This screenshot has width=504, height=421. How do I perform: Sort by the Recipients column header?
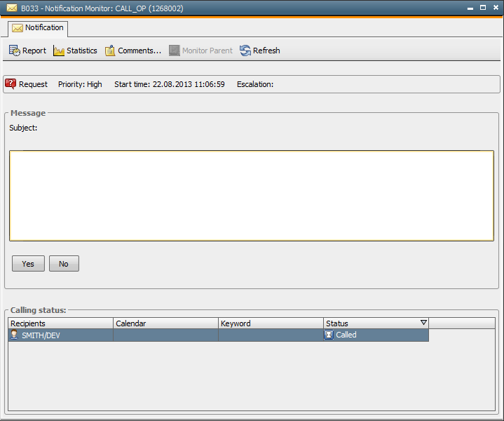[x=60, y=323]
